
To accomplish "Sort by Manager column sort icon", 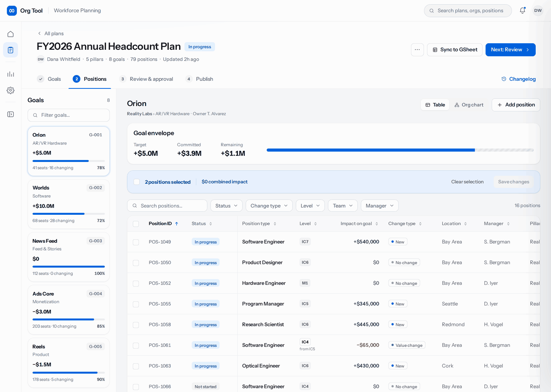I will point(508,224).
